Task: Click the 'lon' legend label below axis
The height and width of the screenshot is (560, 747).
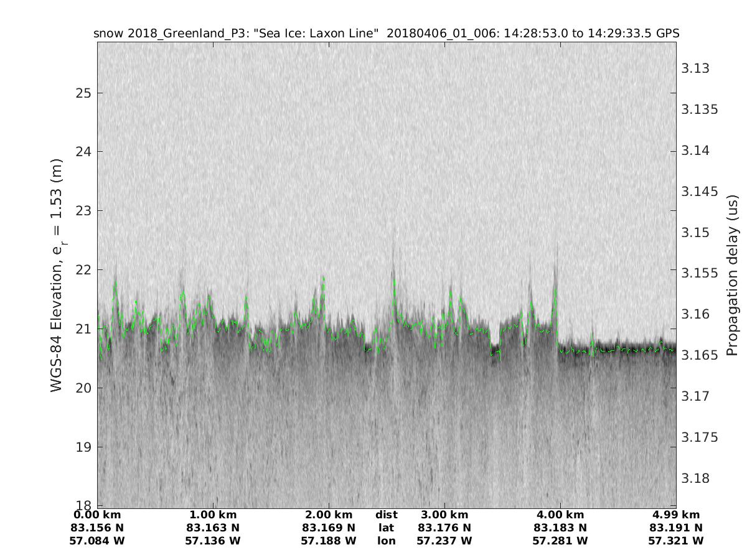Action: [x=387, y=541]
